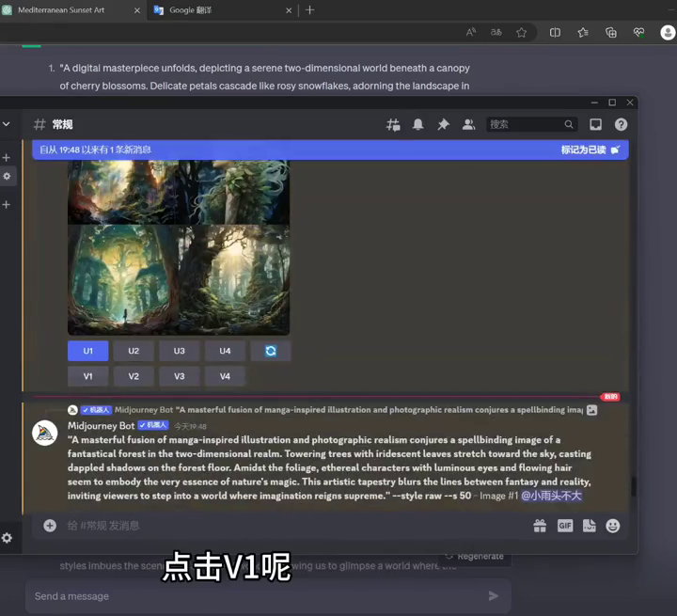Viewport: 677px width, 616px height.
Task: Add page to favorites star icon
Action: pos(521,32)
